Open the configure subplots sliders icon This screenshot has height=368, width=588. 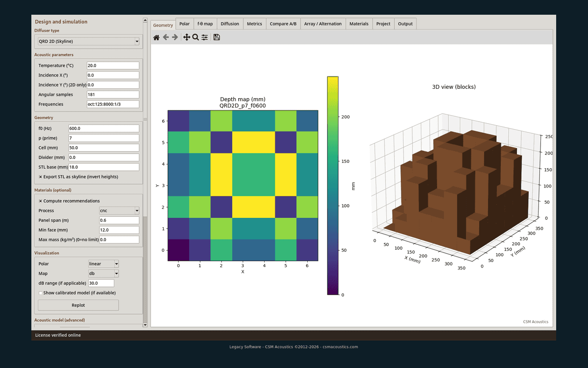(205, 37)
